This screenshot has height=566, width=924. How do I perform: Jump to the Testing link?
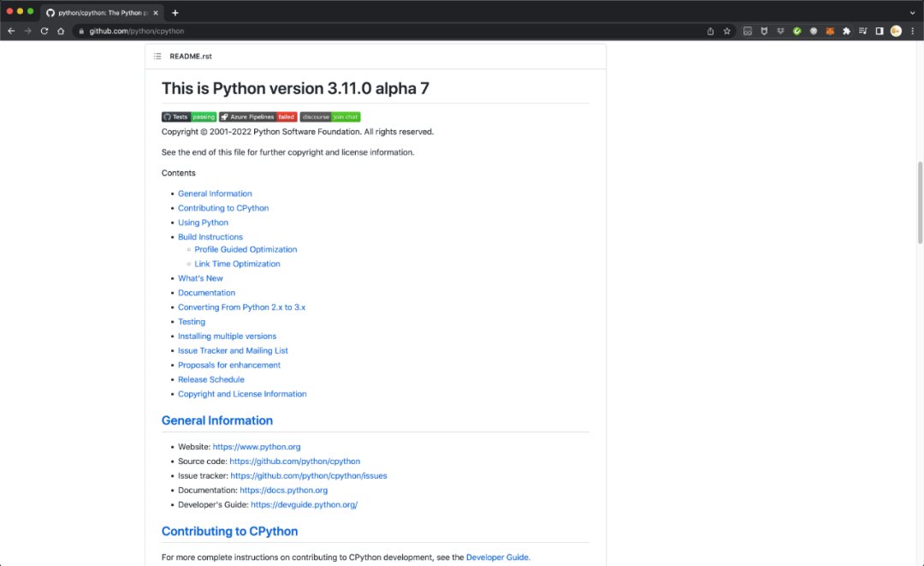pyautogui.click(x=192, y=322)
